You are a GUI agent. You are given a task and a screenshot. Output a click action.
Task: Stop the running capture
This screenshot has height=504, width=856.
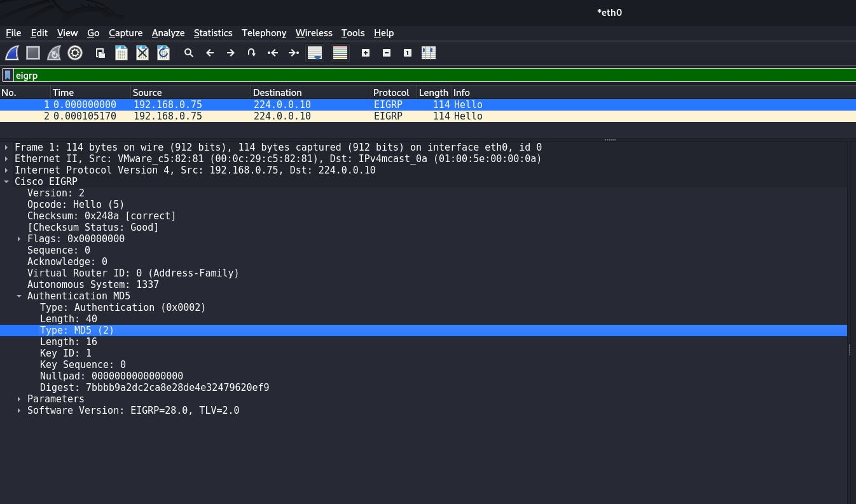click(32, 53)
